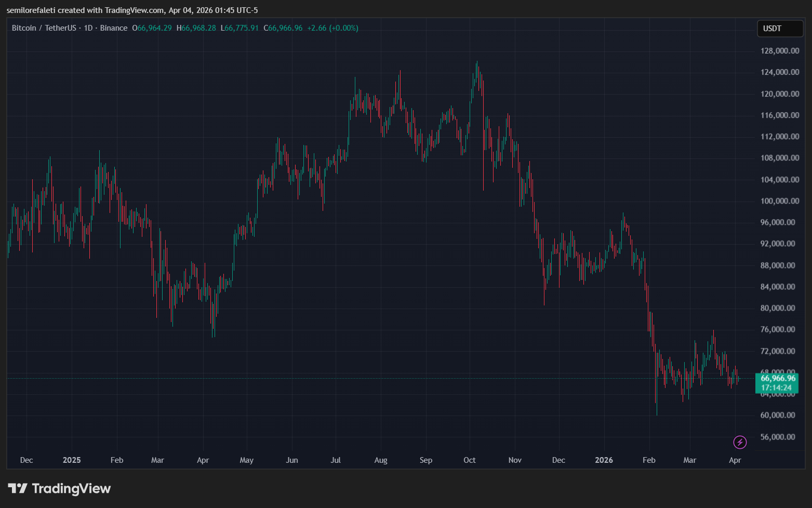Click the TradingView wordmark text

pos(71,489)
